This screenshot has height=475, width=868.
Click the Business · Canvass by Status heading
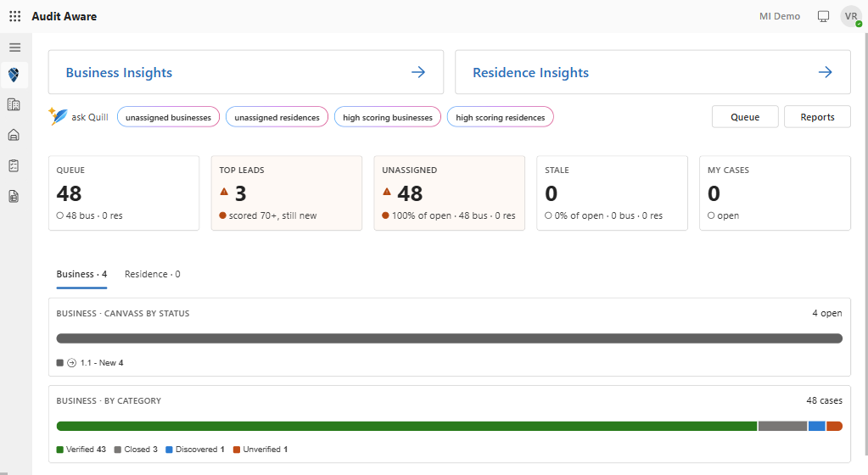123,313
